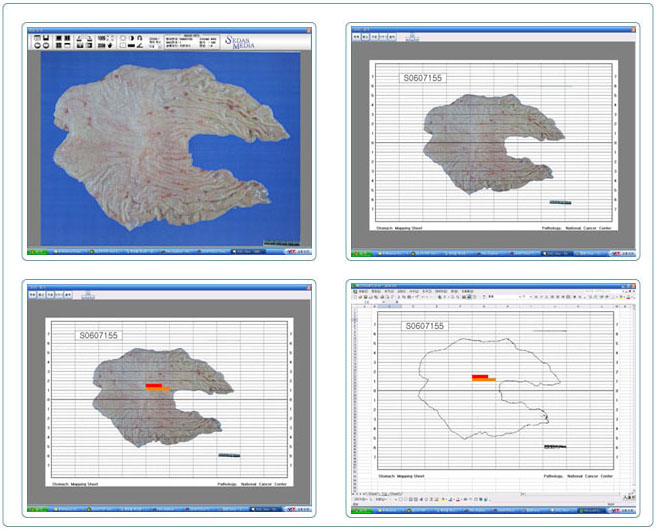Image resolution: width=657 pixels, height=530 pixels.
Task: Open the fifth menu (Format) in Excel window
Action: pos(413,292)
